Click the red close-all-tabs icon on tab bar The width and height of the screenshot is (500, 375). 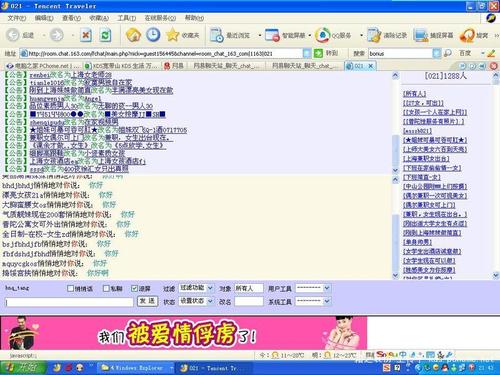click(x=494, y=66)
